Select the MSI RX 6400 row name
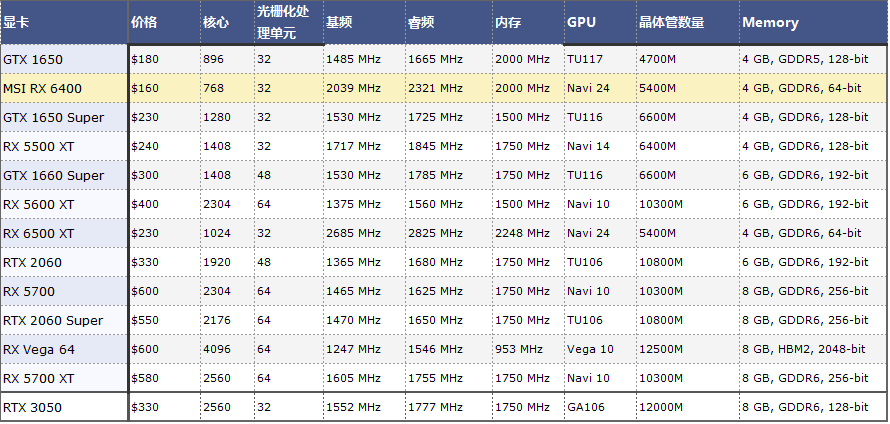 [64, 89]
